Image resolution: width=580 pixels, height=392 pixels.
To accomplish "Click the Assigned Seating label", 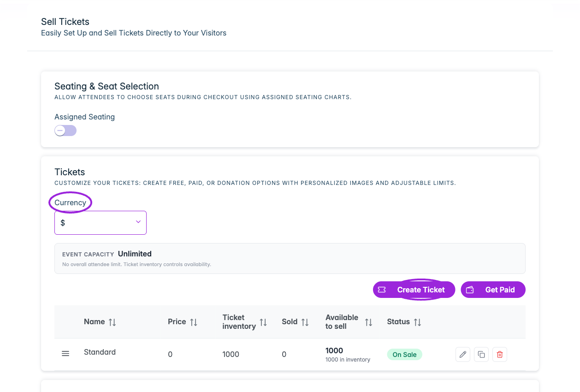I will point(84,117).
